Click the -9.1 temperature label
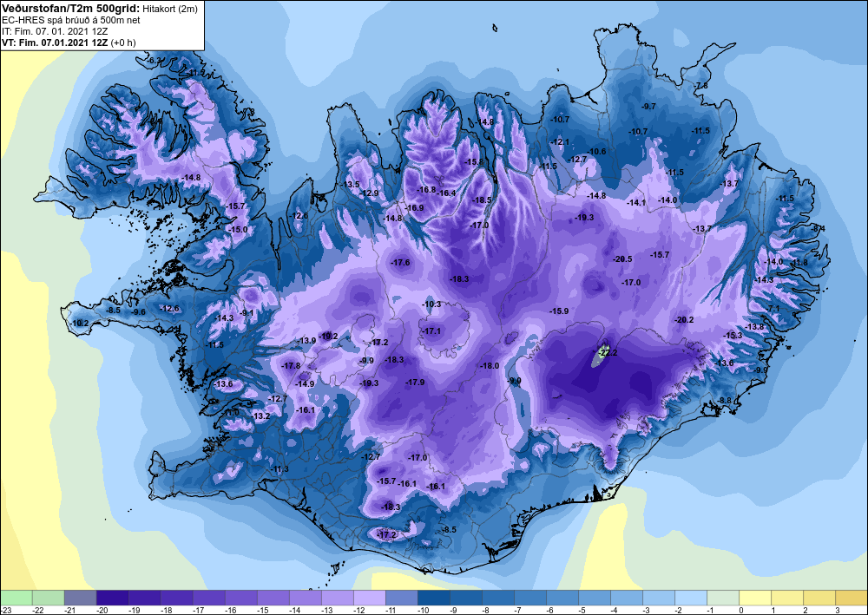The width and height of the screenshot is (868, 615). coord(247,313)
